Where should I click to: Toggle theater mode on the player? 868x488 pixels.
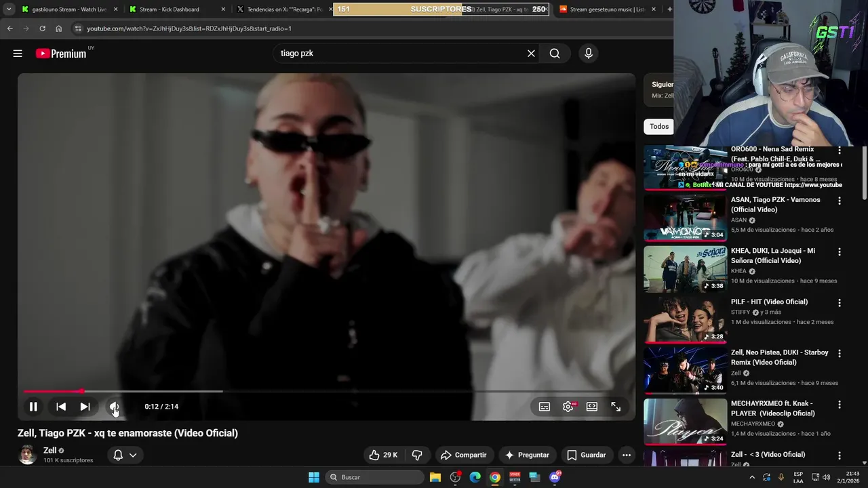(592, 407)
